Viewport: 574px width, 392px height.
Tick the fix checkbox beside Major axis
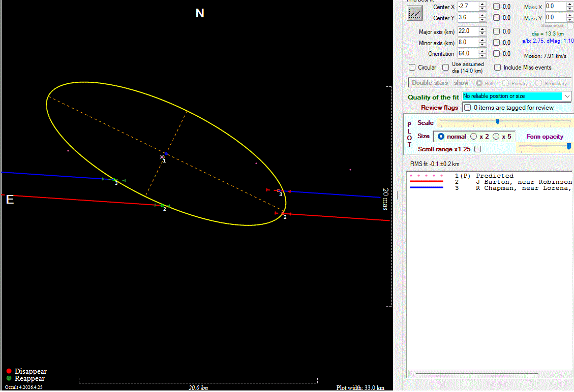(x=496, y=31)
